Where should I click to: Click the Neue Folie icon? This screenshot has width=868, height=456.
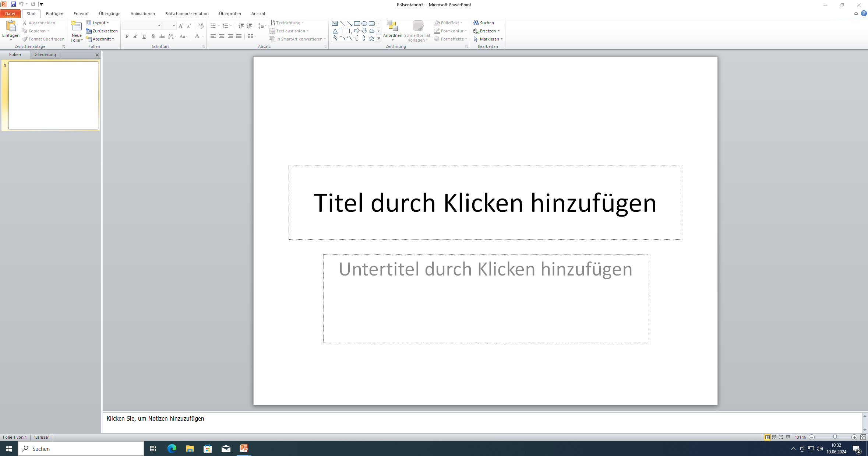pos(77,26)
